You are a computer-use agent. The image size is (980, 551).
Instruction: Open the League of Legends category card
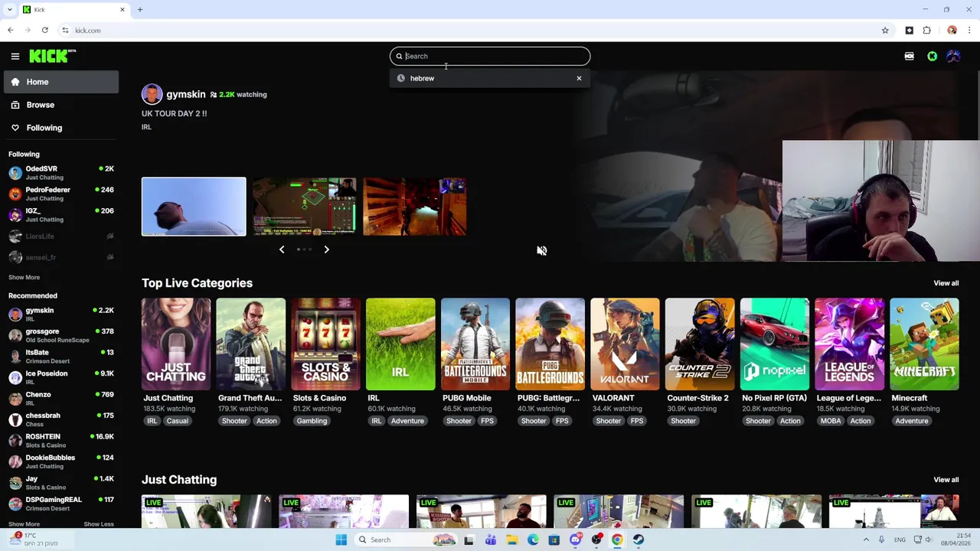pos(850,344)
